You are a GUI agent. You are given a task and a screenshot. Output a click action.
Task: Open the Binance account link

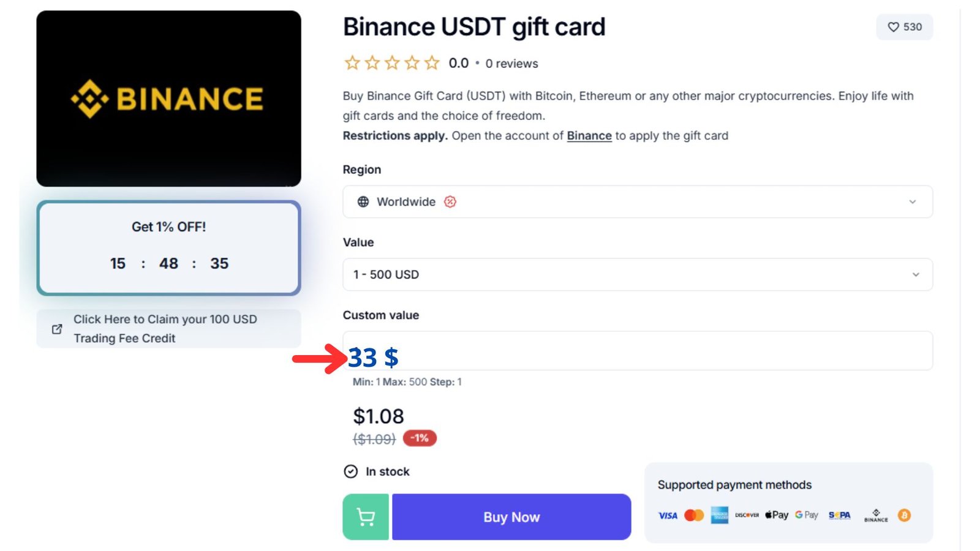point(589,135)
